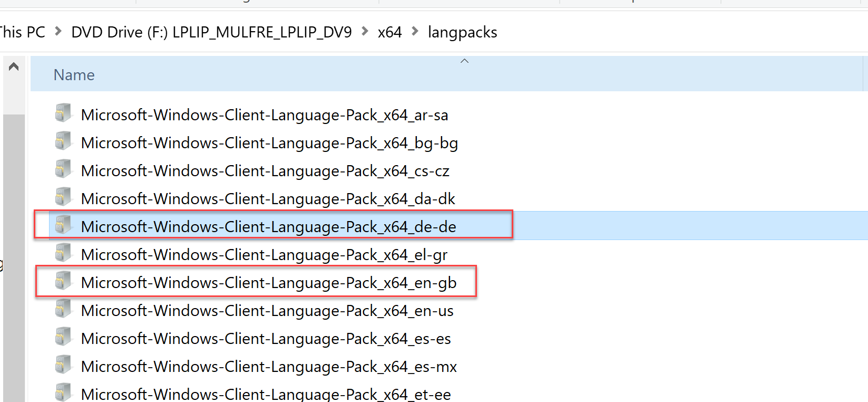The width and height of the screenshot is (868, 402).
Task: Select Microsoft-Windows-Client-Language-Pack_x64_et-ee file name
Action: pyautogui.click(x=266, y=394)
